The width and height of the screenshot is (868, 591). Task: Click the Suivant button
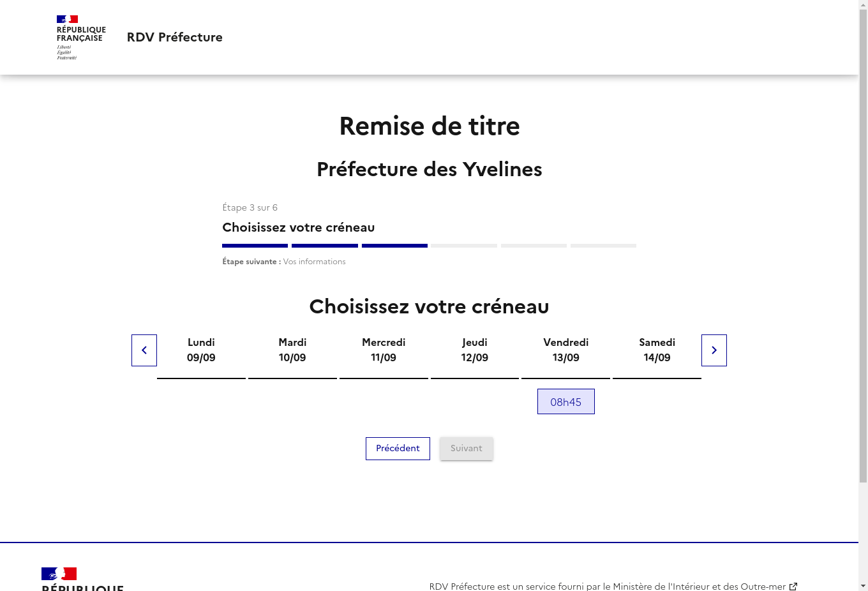[x=467, y=449]
